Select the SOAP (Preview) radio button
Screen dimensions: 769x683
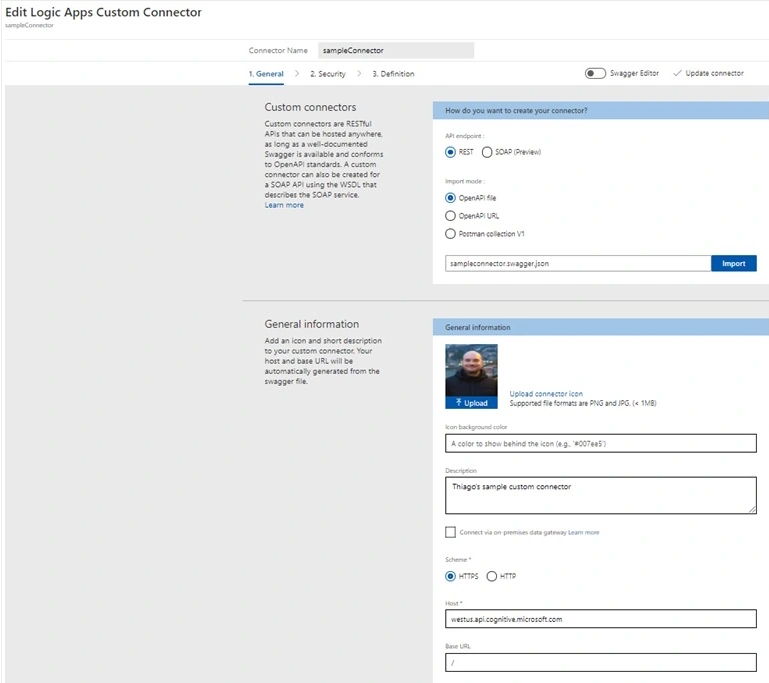click(x=487, y=152)
